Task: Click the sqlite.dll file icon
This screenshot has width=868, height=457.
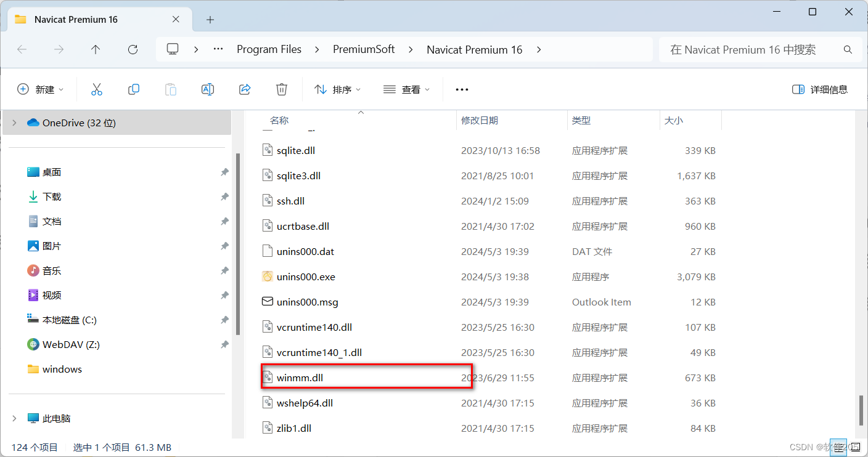Action: pos(267,150)
